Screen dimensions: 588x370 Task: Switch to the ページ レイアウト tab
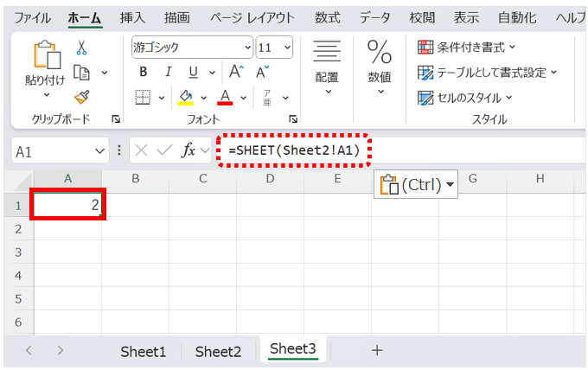point(252,17)
